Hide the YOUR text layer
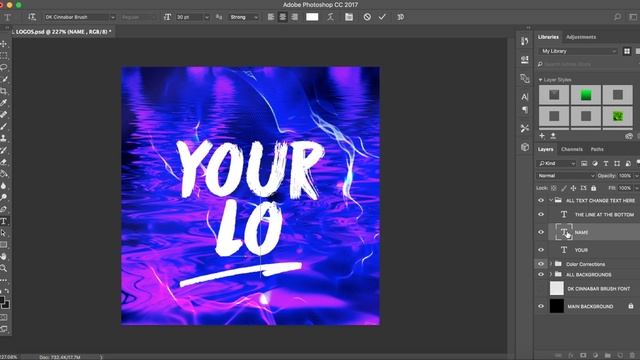The height and width of the screenshot is (360, 640). [x=541, y=250]
